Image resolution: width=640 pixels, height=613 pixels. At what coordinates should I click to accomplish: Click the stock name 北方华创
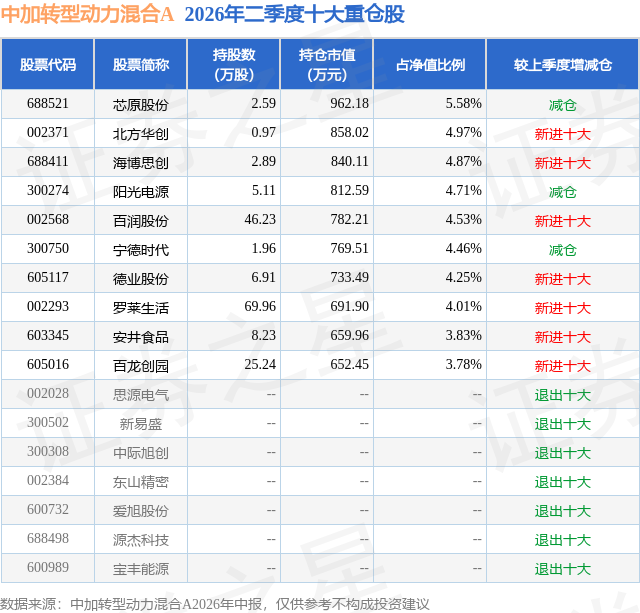point(141,133)
